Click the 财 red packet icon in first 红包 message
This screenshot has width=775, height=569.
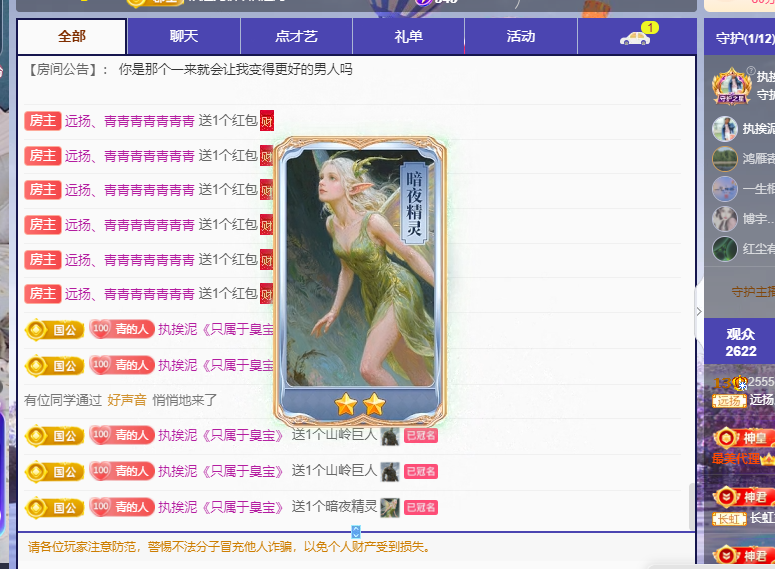[x=267, y=121]
